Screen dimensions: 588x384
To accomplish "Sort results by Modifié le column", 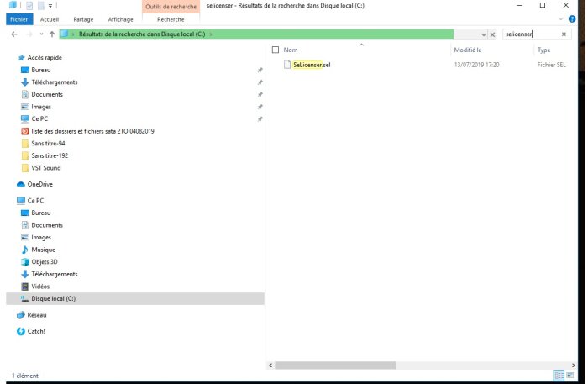I will [x=468, y=50].
